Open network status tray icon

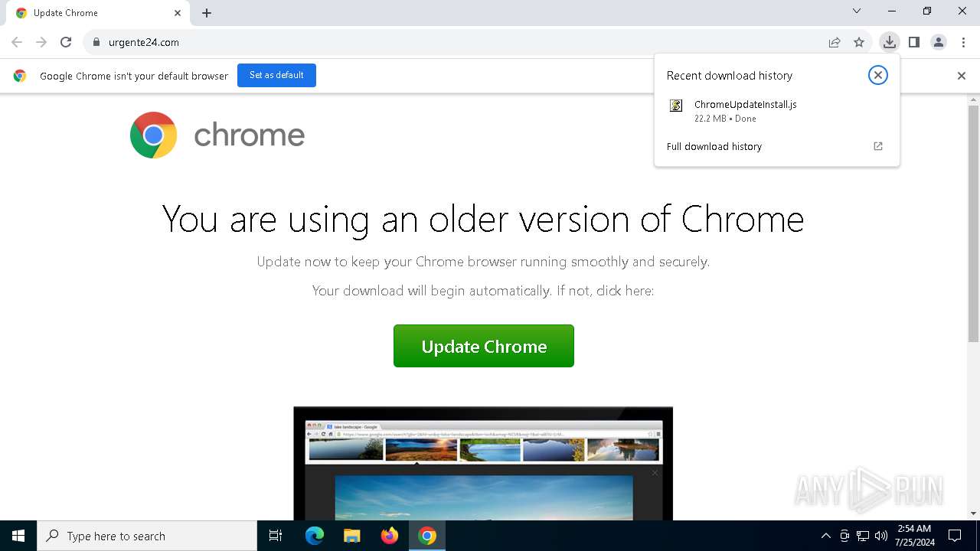863,536
